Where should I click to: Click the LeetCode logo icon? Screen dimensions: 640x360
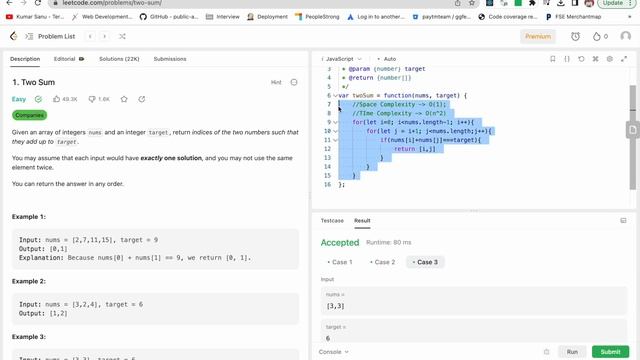pos(13,36)
